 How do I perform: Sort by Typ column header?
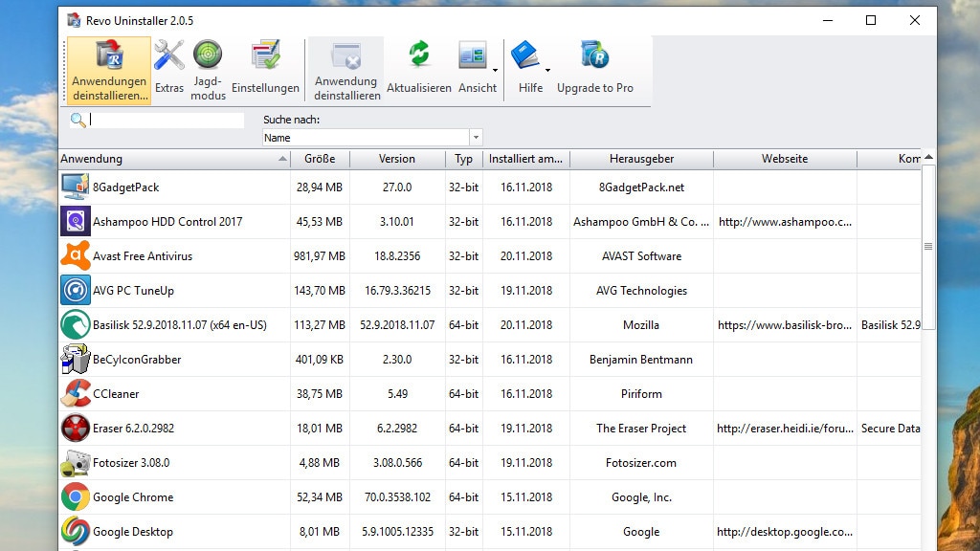click(463, 159)
